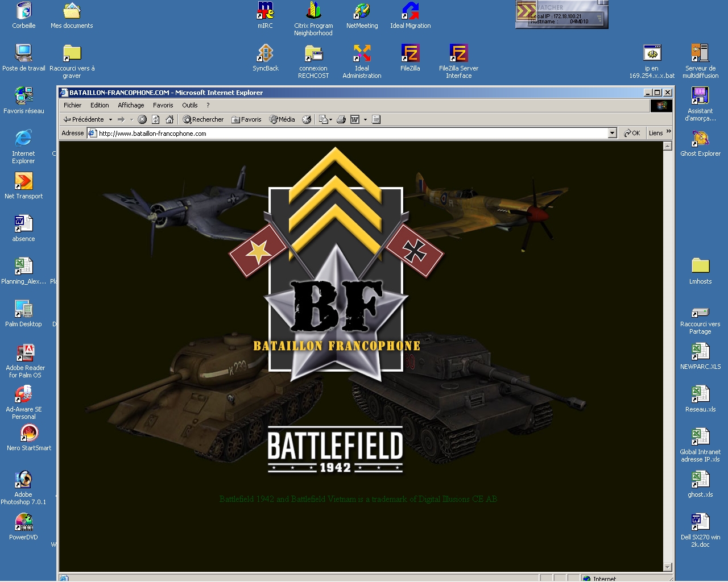Open the Affichage menu
The height and width of the screenshot is (582, 728).
(131, 105)
